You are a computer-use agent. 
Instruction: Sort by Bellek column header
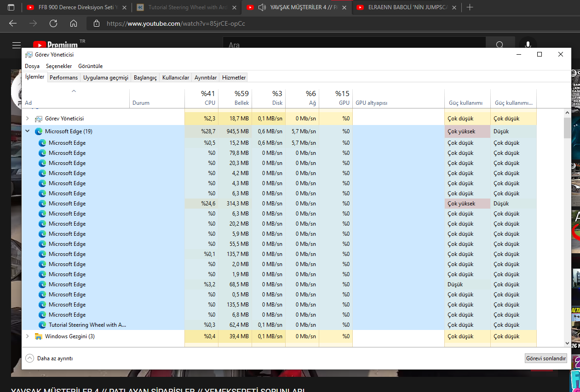pos(235,98)
